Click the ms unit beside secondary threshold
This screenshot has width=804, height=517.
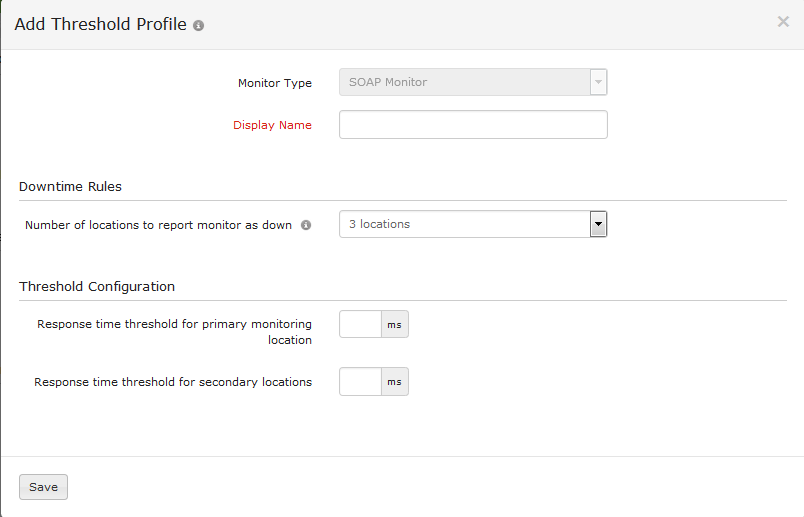click(395, 382)
